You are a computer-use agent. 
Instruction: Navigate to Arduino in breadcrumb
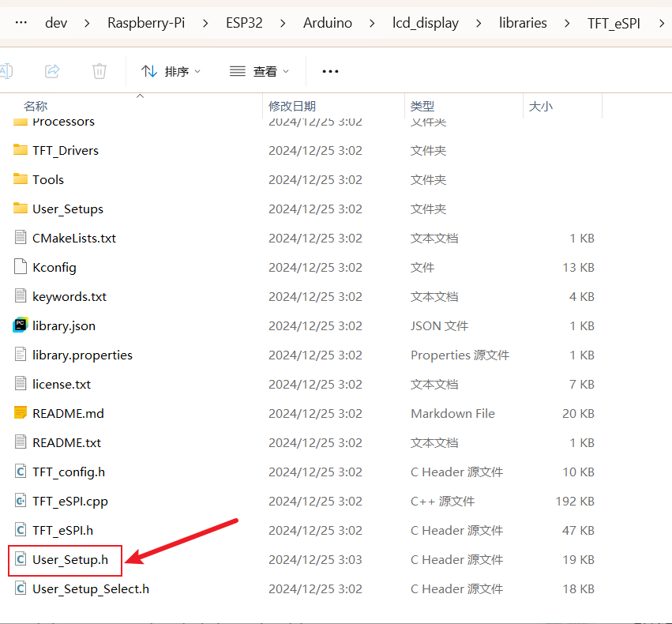[328, 23]
